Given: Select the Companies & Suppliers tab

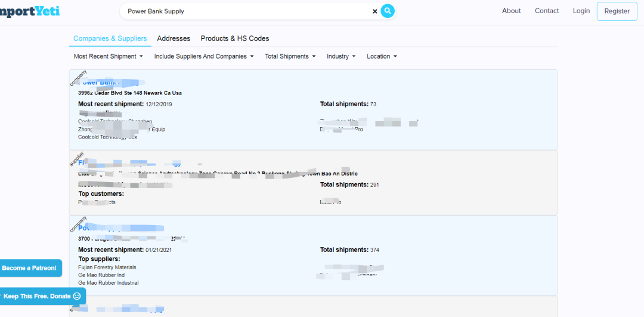Looking at the screenshot, I should point(110,39).
